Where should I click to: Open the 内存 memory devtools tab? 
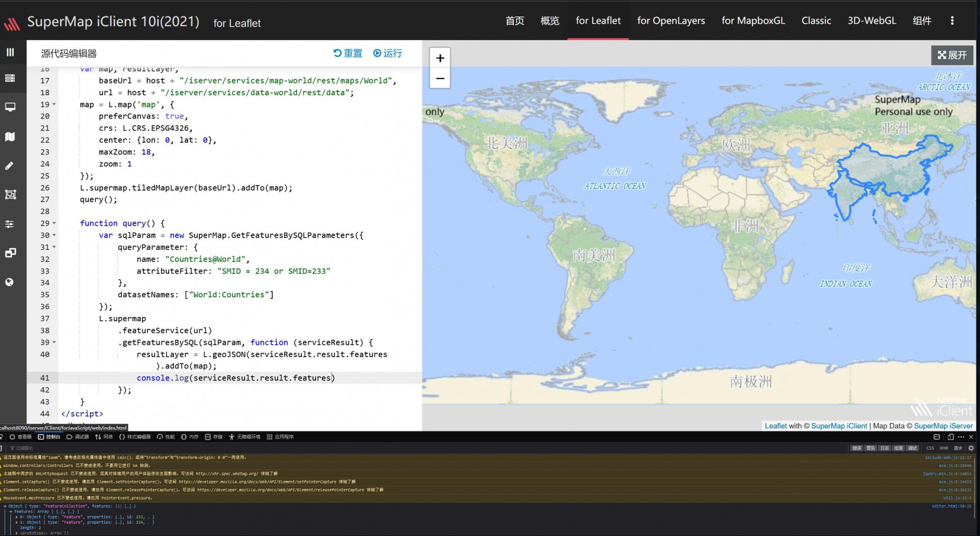tap(190, 437)
